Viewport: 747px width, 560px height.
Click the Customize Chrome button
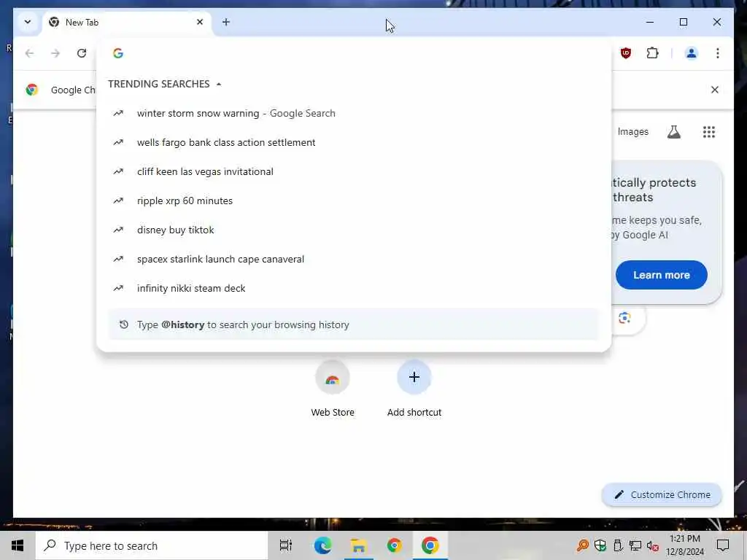[x=662, y=495]
